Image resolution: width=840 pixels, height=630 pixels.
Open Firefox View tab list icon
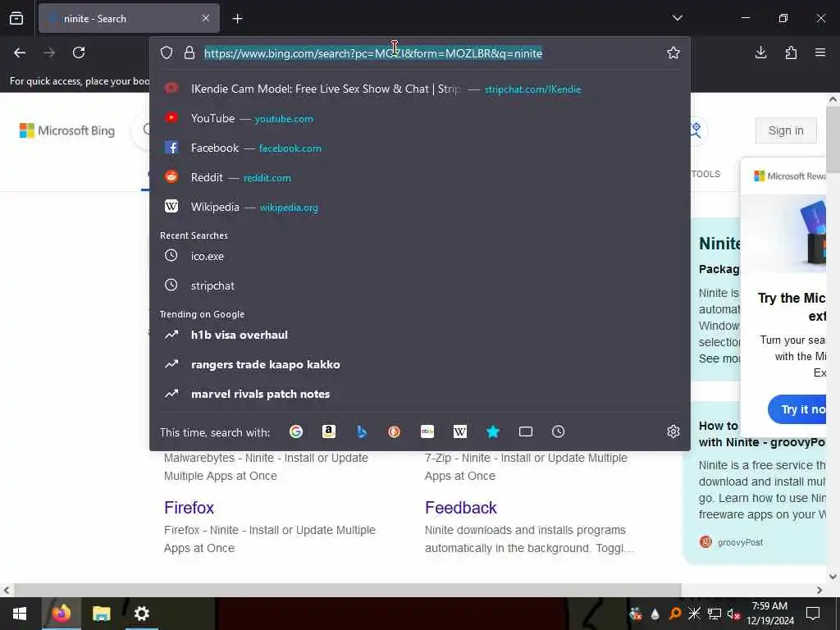pyautogui.click(x=16, y=18)
